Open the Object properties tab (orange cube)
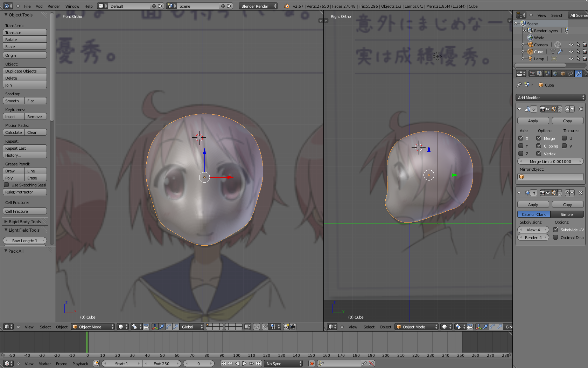Viewport: 588px width, 368px height. [563, 74]
